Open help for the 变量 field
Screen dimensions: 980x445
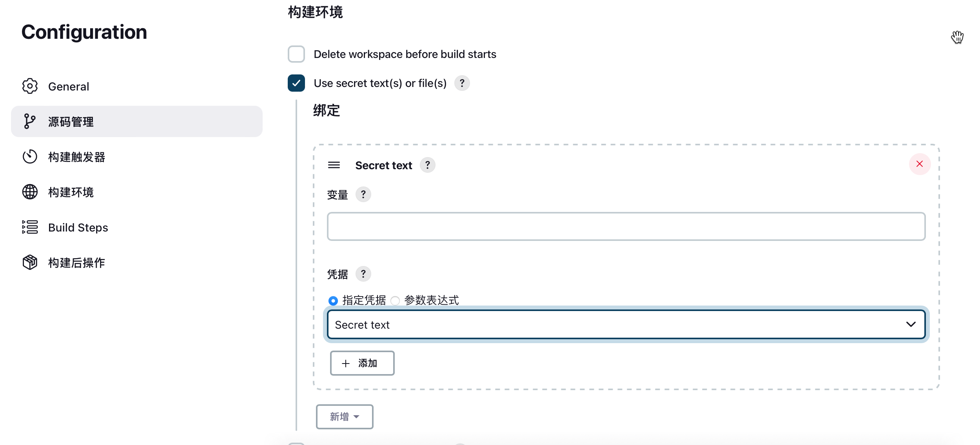(x=363, y=194)
